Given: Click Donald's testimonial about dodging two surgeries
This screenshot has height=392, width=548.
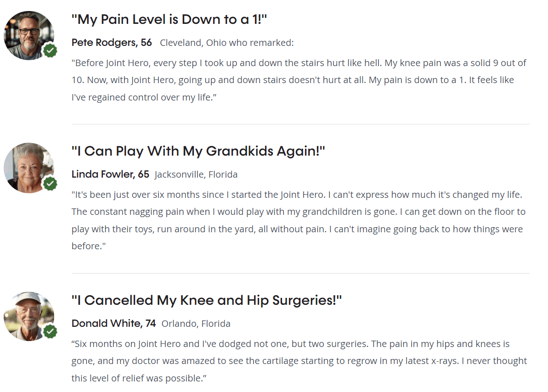Looking at the screenshot, I should tap(299, 361).
